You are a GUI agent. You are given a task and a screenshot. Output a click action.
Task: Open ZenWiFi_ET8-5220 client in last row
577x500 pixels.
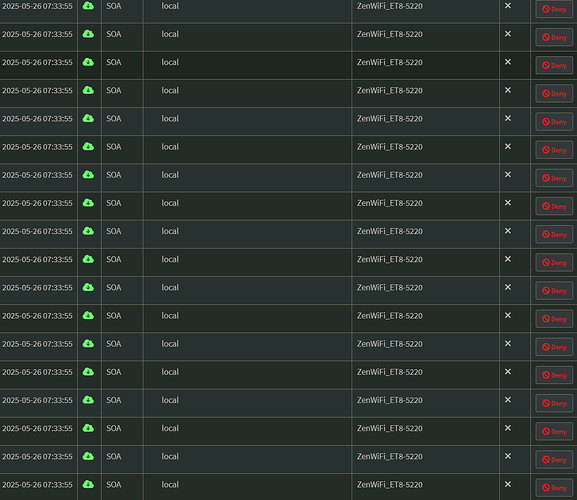(390, 485)
